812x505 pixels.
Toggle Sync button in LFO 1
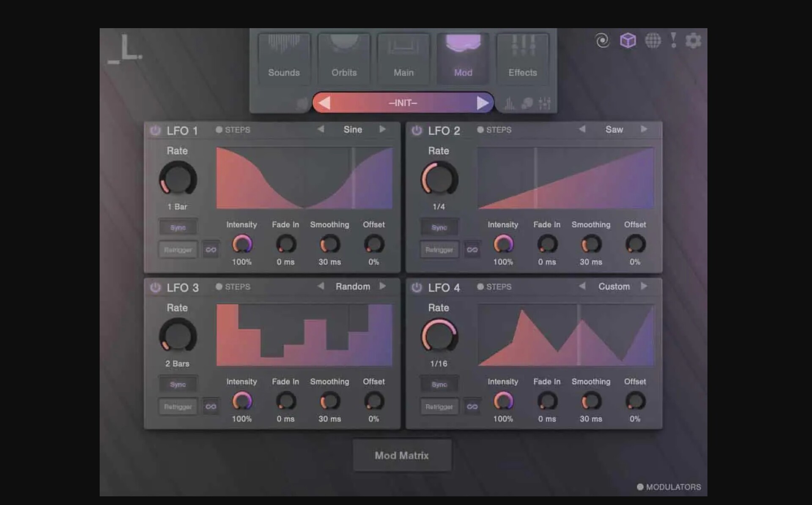click(x=178, y=227)
